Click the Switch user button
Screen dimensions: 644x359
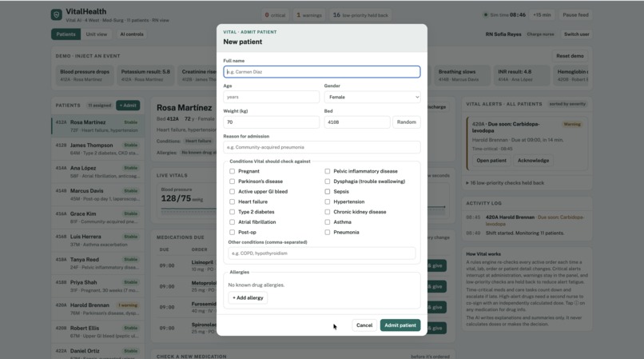tap(576, 34)
